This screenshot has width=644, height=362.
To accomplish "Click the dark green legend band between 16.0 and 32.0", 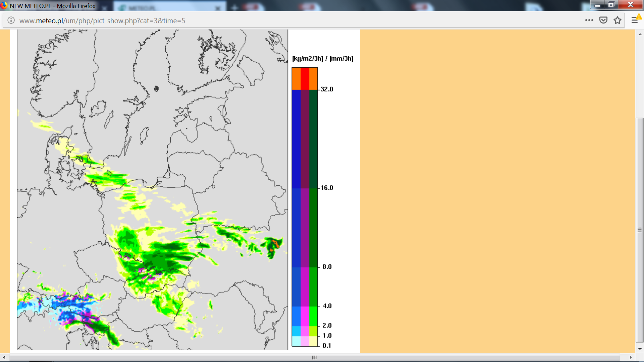I will (x=313, y=139).
